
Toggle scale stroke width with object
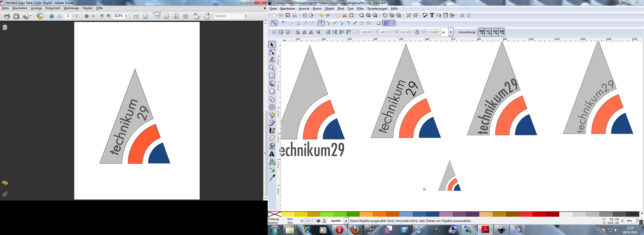[481, 32]
